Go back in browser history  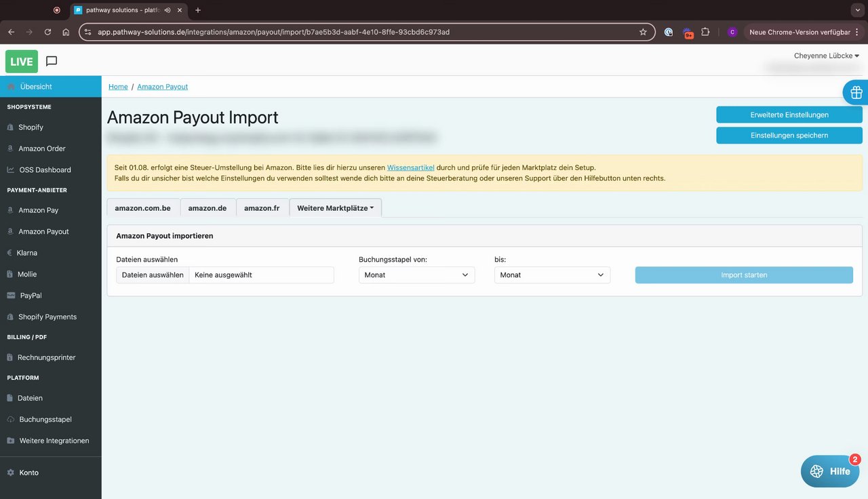tap(11, 32)
